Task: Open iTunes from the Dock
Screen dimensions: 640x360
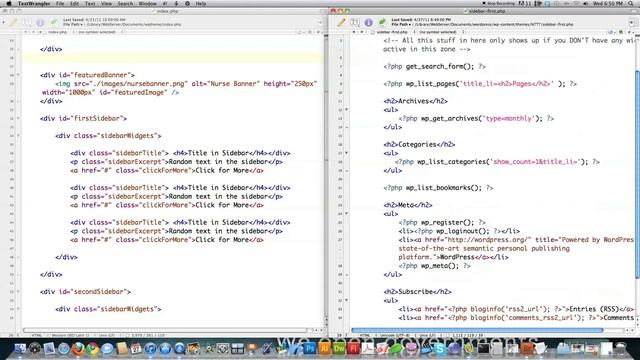Action: 150,349
